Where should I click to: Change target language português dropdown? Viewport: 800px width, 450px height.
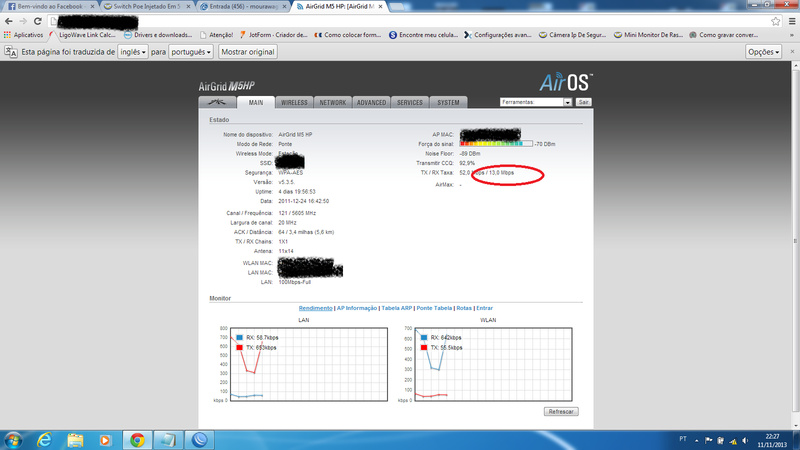(191, 52)
